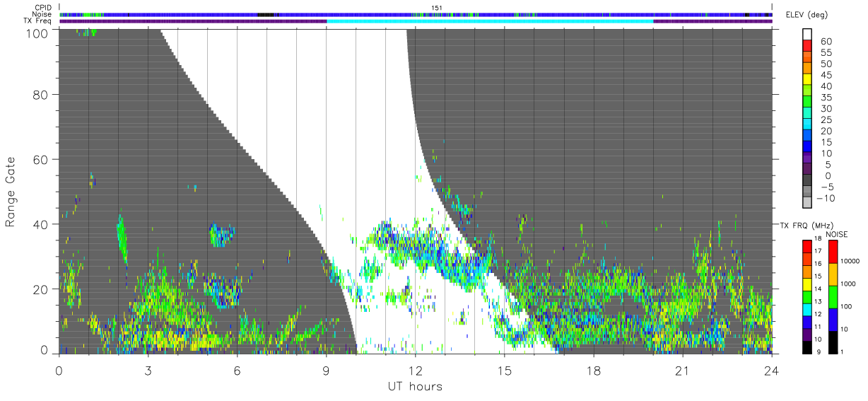Click the 'Noise' row label at top left
This screenshot has width=868, height=401.
(x=42, y=14)
